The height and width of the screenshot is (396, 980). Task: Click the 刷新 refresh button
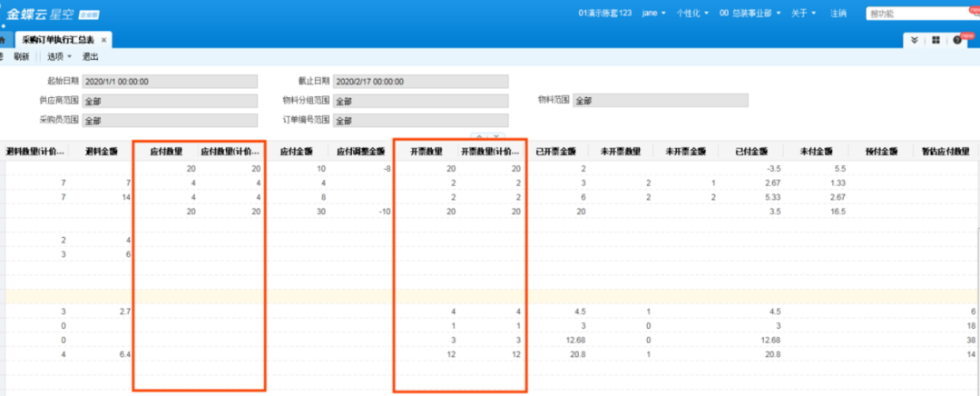point(21,57)
